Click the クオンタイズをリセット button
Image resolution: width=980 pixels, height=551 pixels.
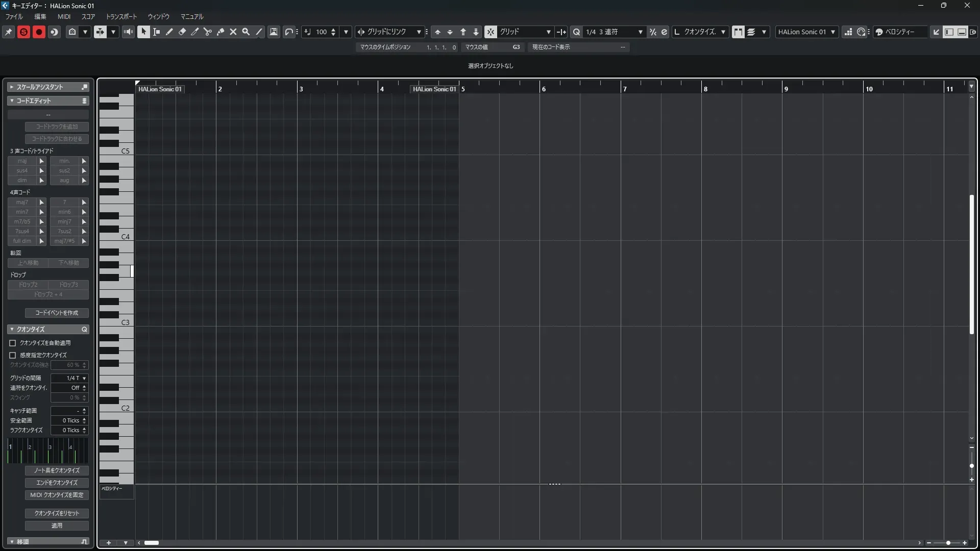[x=57, y=513]
